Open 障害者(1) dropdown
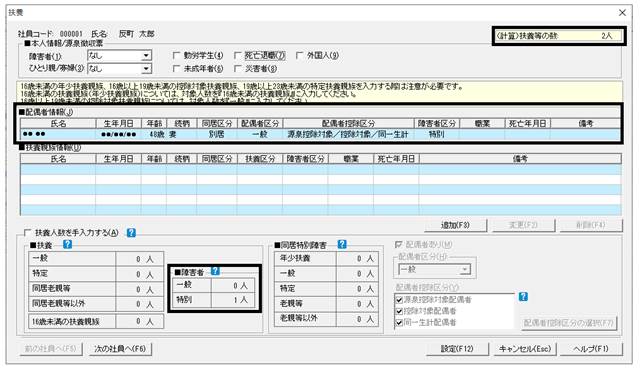This screenshot has height=373, width=642. click(x=146, y=55)
